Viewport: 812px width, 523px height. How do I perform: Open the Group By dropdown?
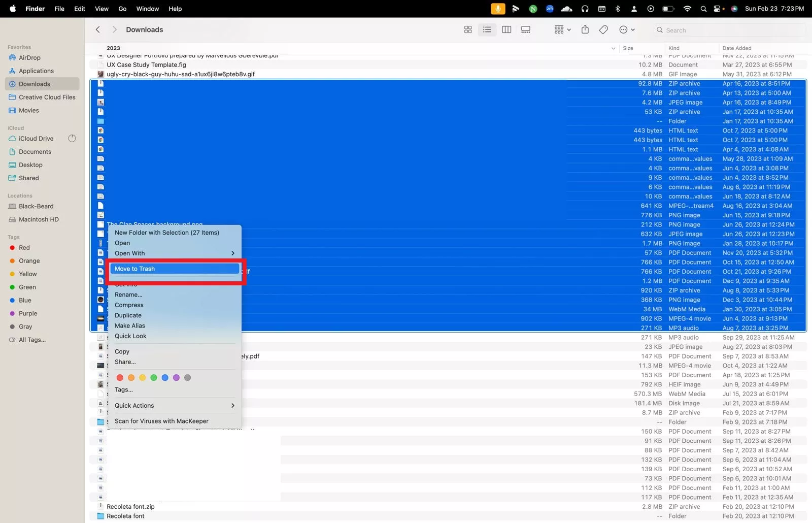(562, 30)
